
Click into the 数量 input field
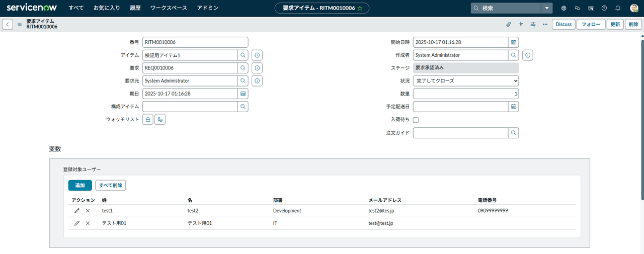click(x=465, y=94)
